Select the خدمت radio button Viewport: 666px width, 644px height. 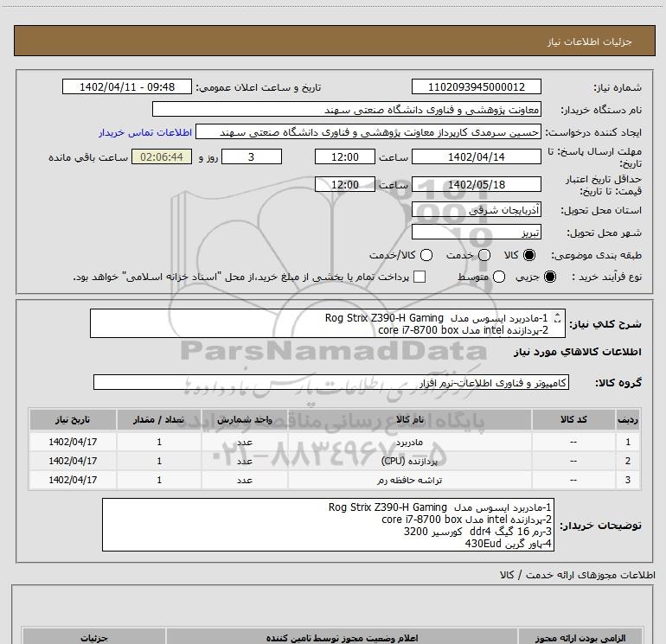point(484,255)
